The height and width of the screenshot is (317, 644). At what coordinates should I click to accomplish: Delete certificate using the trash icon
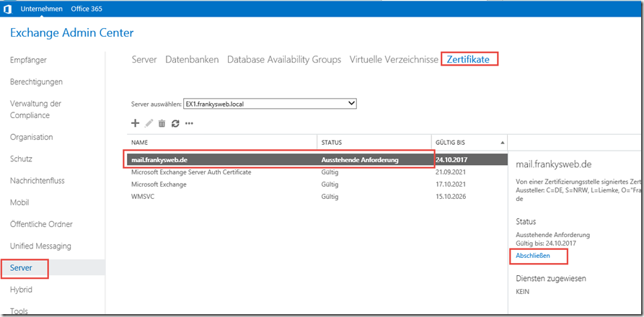pos(162,123)
